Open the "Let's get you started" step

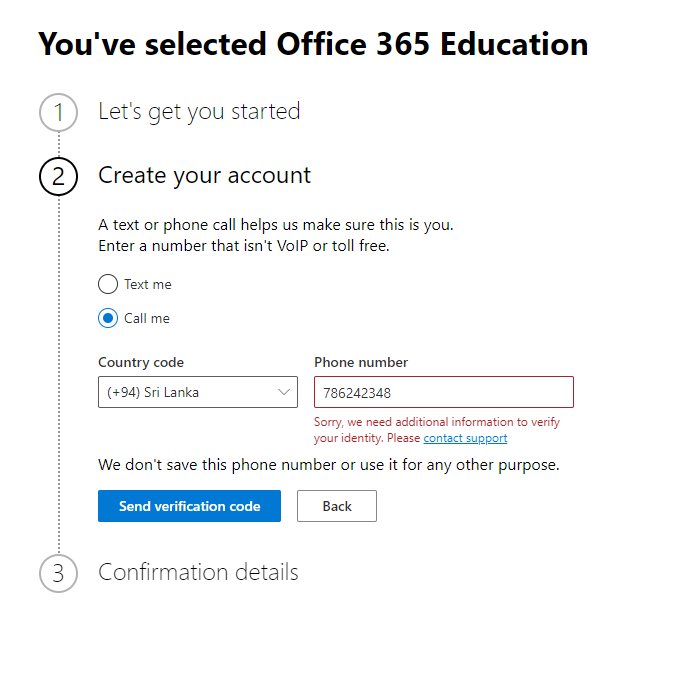199,111
